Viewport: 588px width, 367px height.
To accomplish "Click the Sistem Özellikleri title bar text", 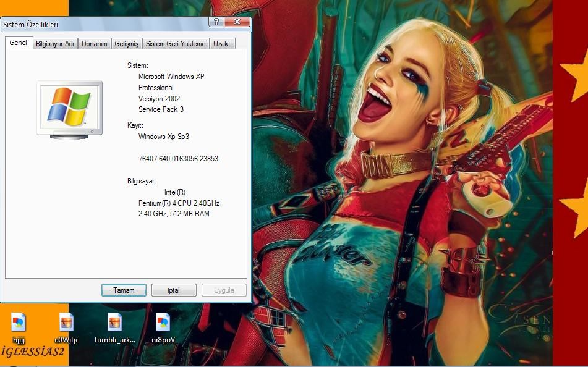I will pyautogui.click(x=31, y=25).
